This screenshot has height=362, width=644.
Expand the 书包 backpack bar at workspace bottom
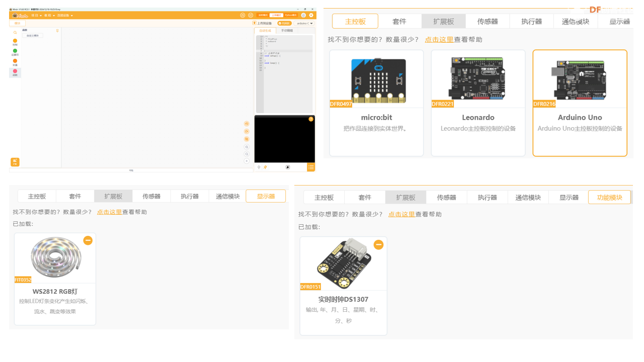(x=131, y=170)
